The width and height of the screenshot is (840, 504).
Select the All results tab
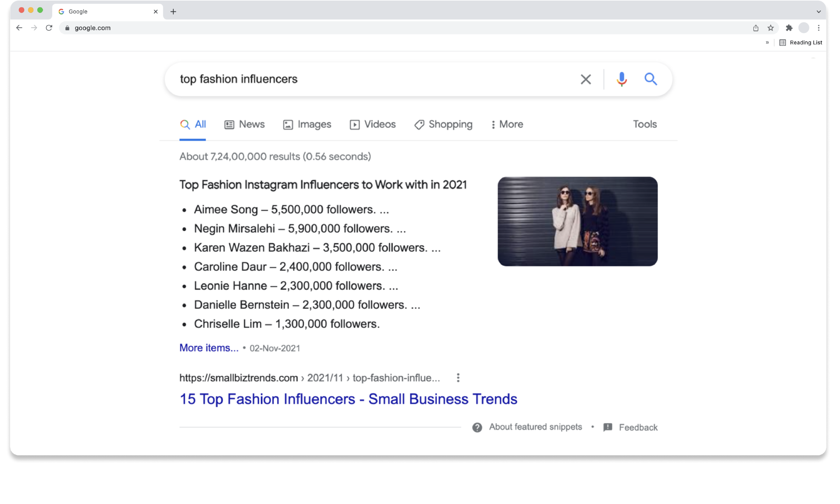click(193, 124)
